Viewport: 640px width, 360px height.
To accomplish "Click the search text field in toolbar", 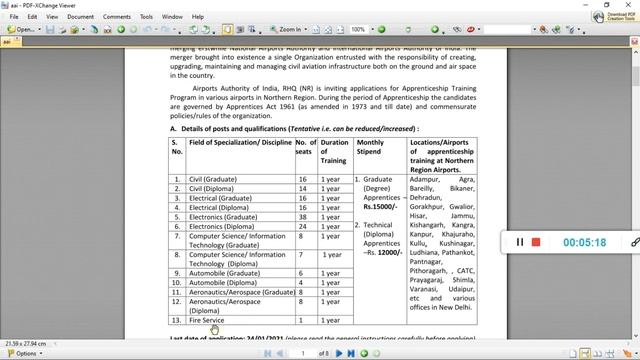I will coord(507,29).
